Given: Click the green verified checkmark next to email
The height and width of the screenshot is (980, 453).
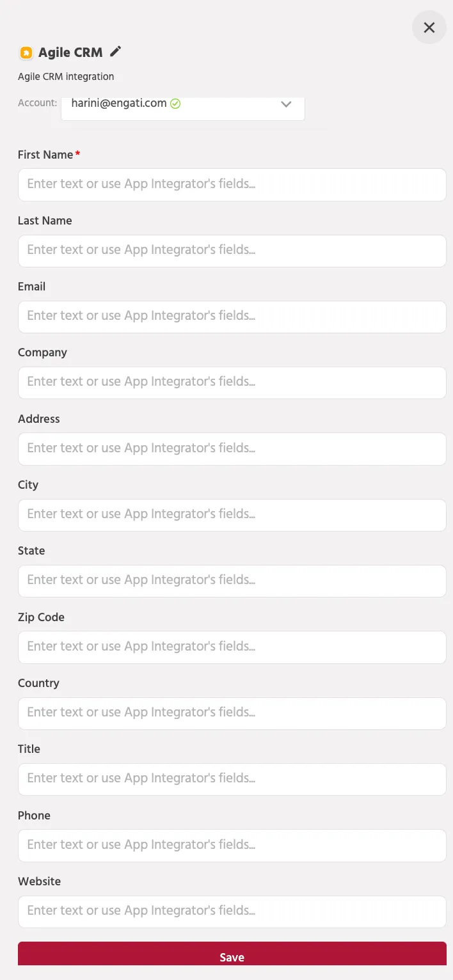Looking at the screenshot, I should click(x=175, y=104).
